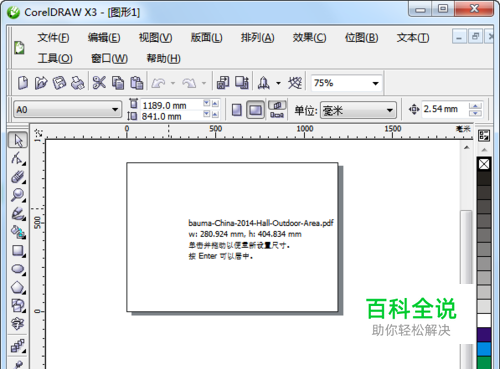Select the Rectangle tool
Image resolution: width=500 pixels, height=369 pixels.
coord(18,250)
